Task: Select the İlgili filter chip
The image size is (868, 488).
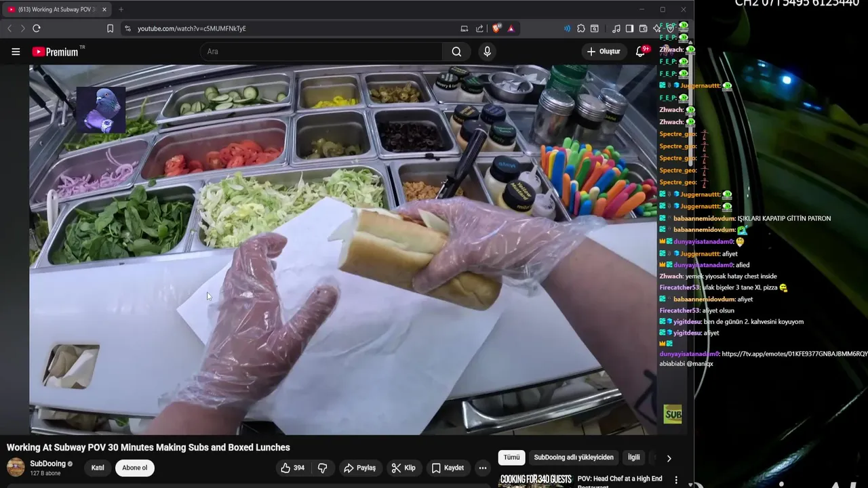Action: [x=633, y=457]
